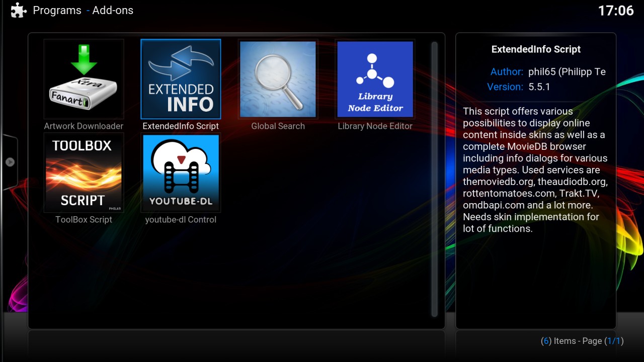The height and width of the screenshot is (362, 644).
Task: Click the add-on list vertical scrollbar
Action: click(x=434, y=179)
